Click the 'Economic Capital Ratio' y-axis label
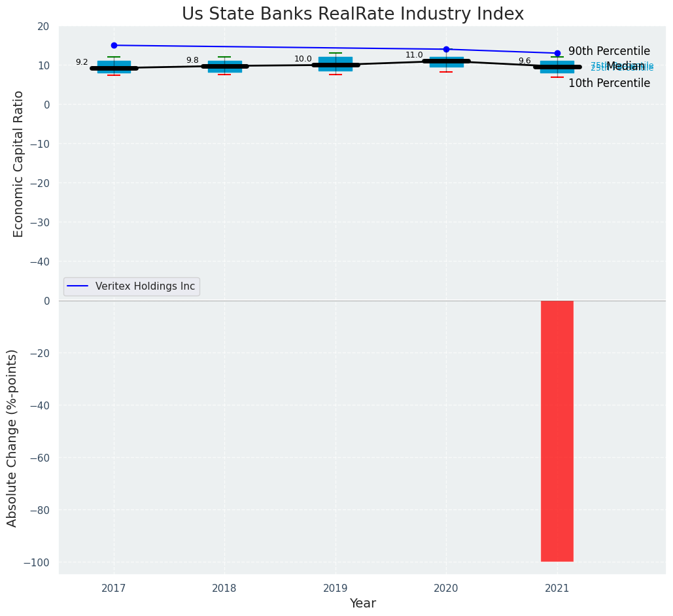 (x=18, y=163)
